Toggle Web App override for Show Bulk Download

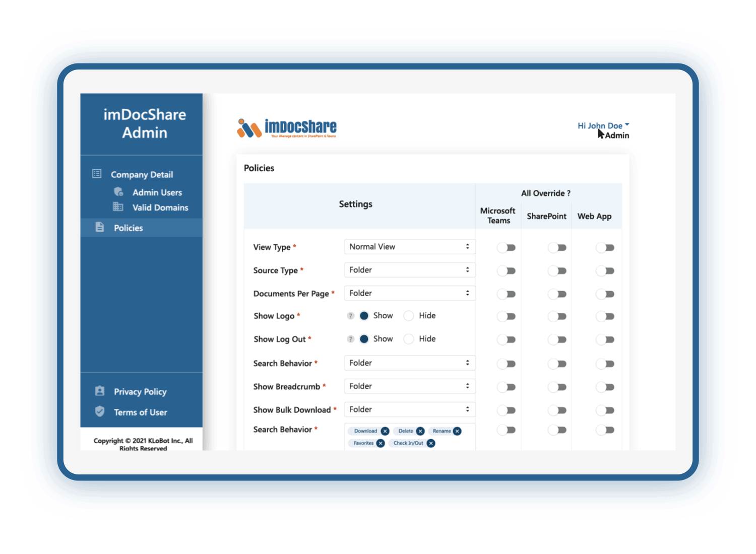pyautogui.click(x=605, y=410)
